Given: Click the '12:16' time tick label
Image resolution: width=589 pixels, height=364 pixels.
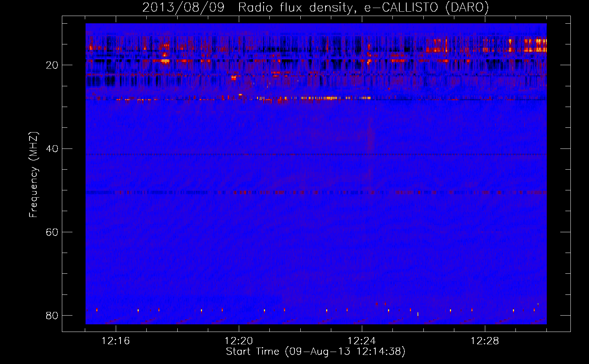Looking at the screenshot, I should 116,341.
